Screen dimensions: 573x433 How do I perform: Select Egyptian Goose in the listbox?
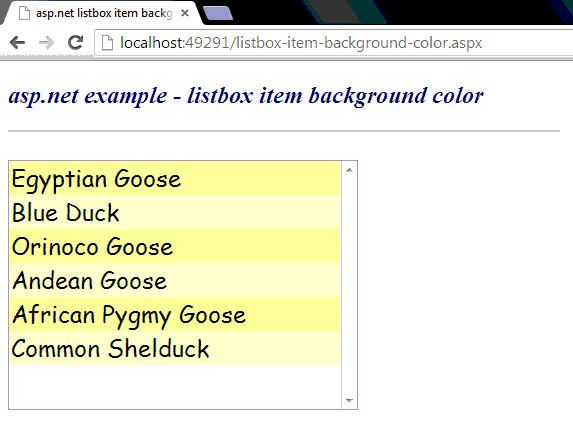[175, 178]
